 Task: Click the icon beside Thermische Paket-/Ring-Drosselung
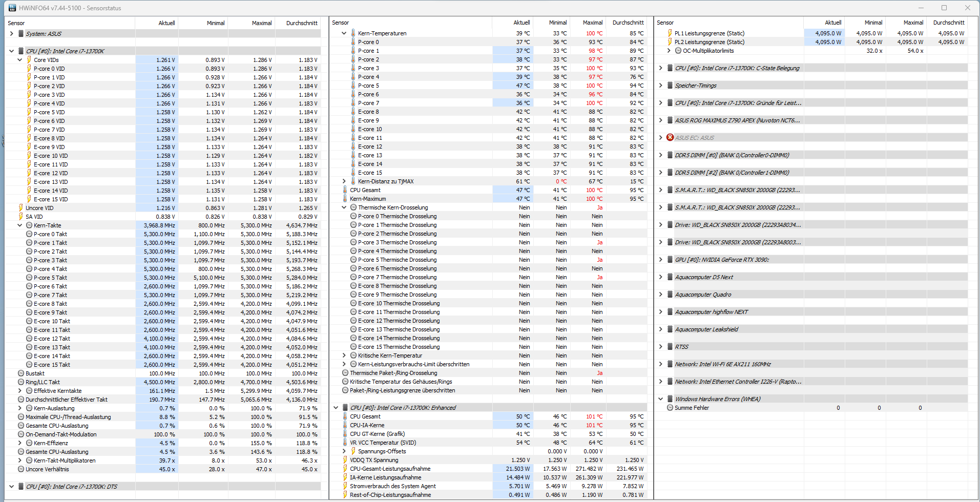[x=345, y=373]
